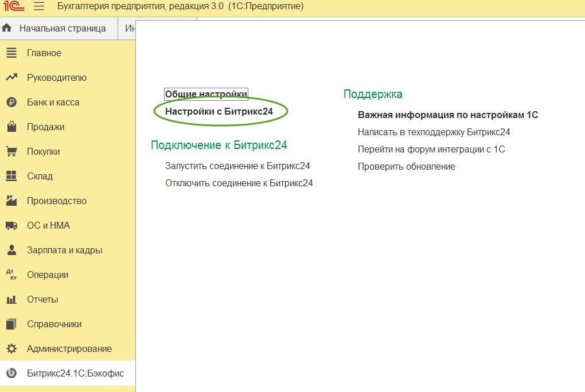Open the Операции section
Viewport: 585px width, 392px height.
[x=68, y=275]
